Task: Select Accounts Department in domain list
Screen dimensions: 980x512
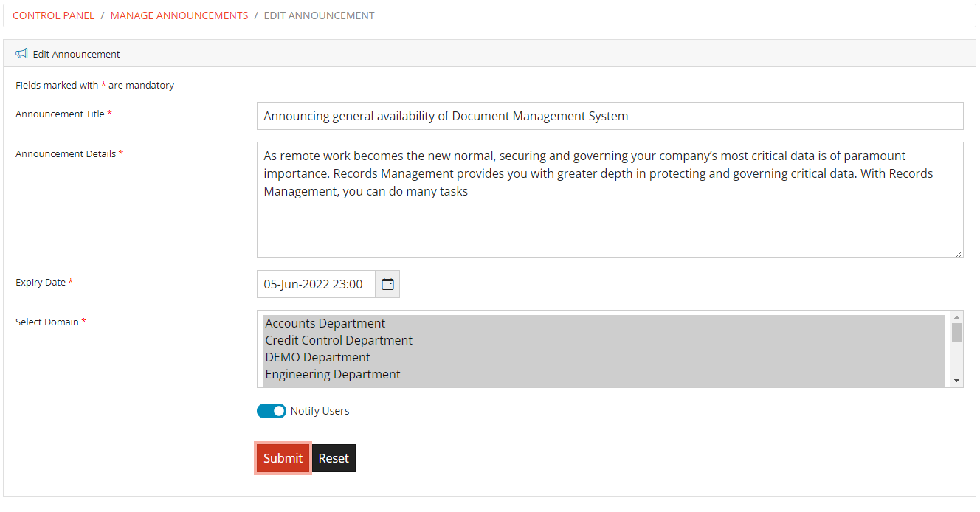Action: [325, 324]
